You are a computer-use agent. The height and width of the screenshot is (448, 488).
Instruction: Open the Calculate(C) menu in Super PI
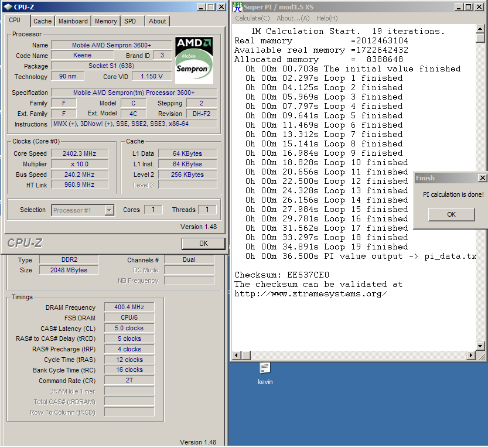click(252, 18)
